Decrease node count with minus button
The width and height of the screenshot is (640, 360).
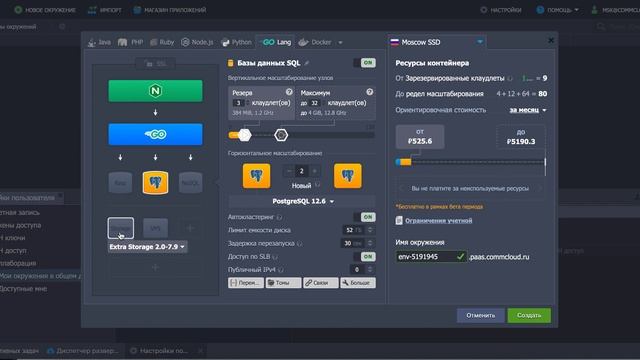pyautogui.click(x=289, y=171)
